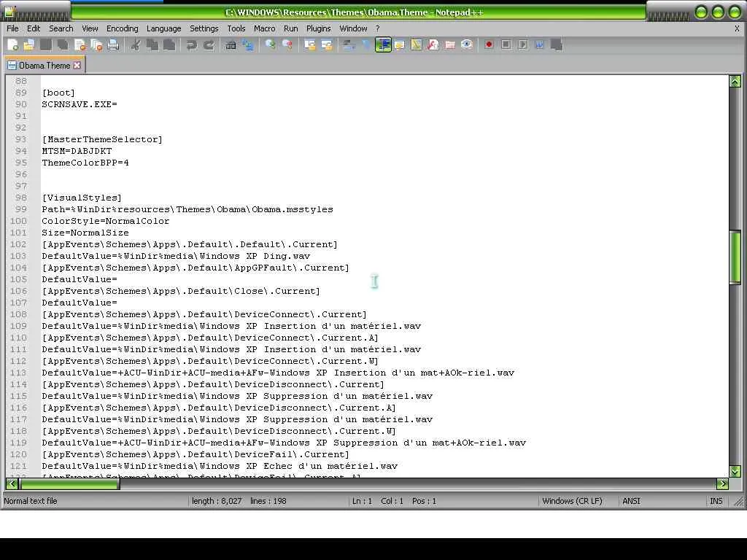Click ANSI encoding in status bar
The image size is (747, 560).
(x=631, y=501)
